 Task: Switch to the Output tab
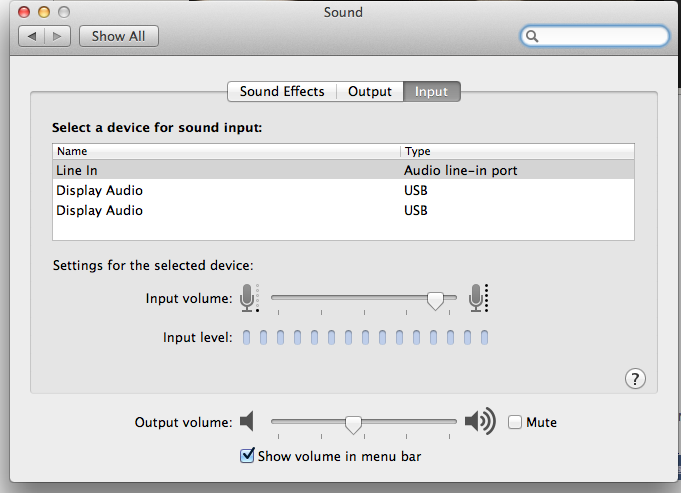pos(370,92)
